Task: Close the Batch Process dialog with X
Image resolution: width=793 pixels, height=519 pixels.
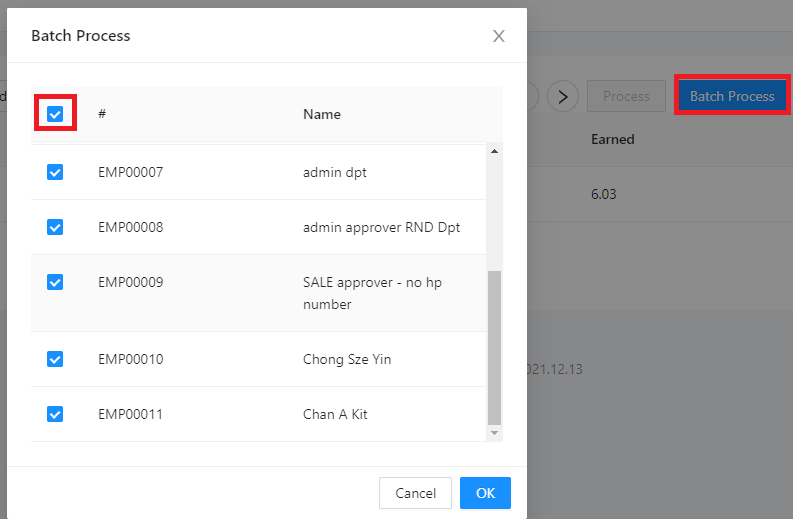Action: click(x=498, y=36)
